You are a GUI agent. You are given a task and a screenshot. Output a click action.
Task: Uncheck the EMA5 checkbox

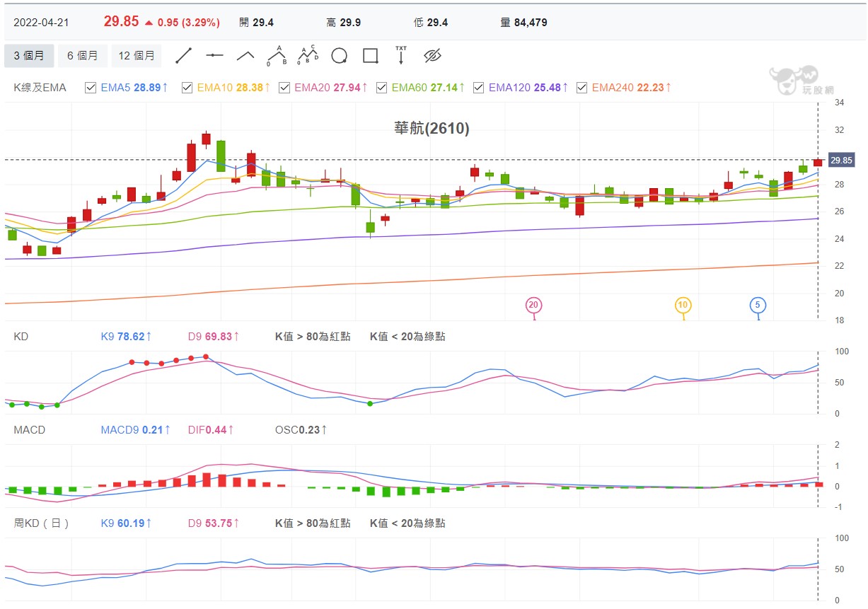[91, 88]
